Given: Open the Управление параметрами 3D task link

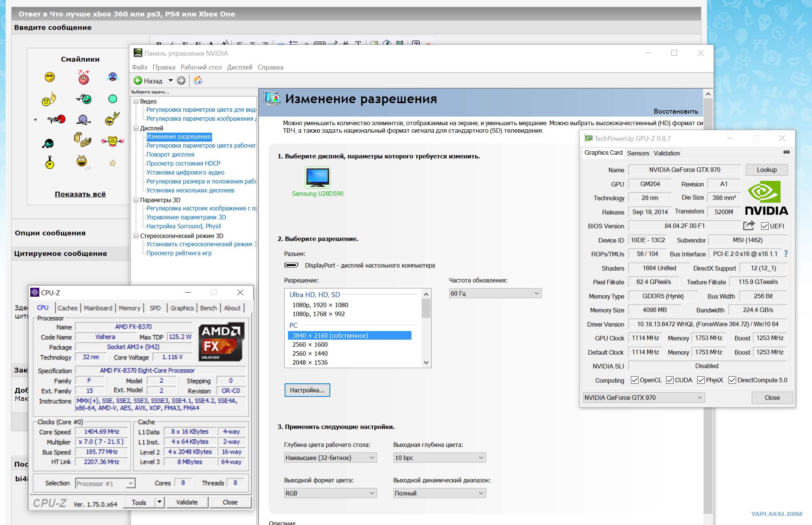Looking at the screenshot, I should click(186, 217).
